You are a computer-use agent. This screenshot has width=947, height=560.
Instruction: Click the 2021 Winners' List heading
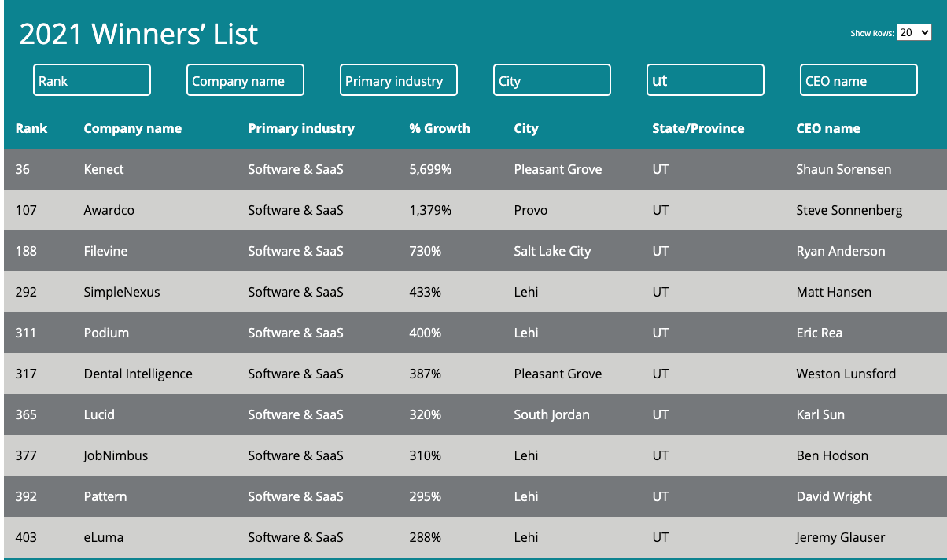138,34
